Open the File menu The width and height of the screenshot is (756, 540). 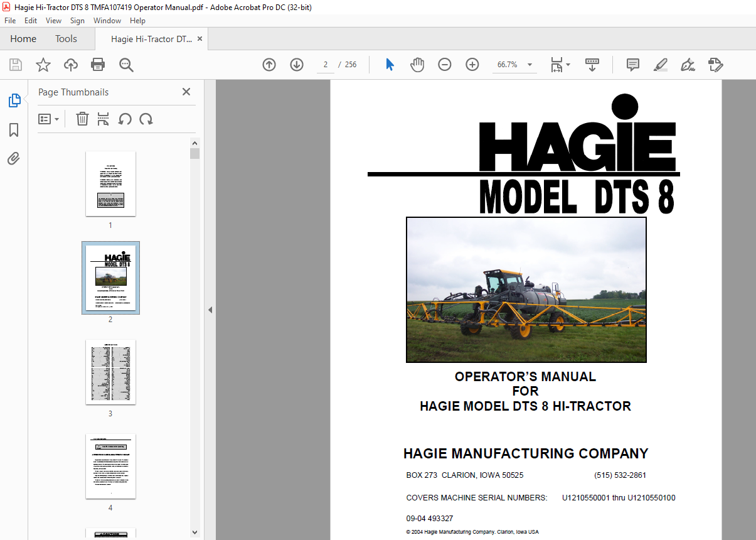[10, 21]
